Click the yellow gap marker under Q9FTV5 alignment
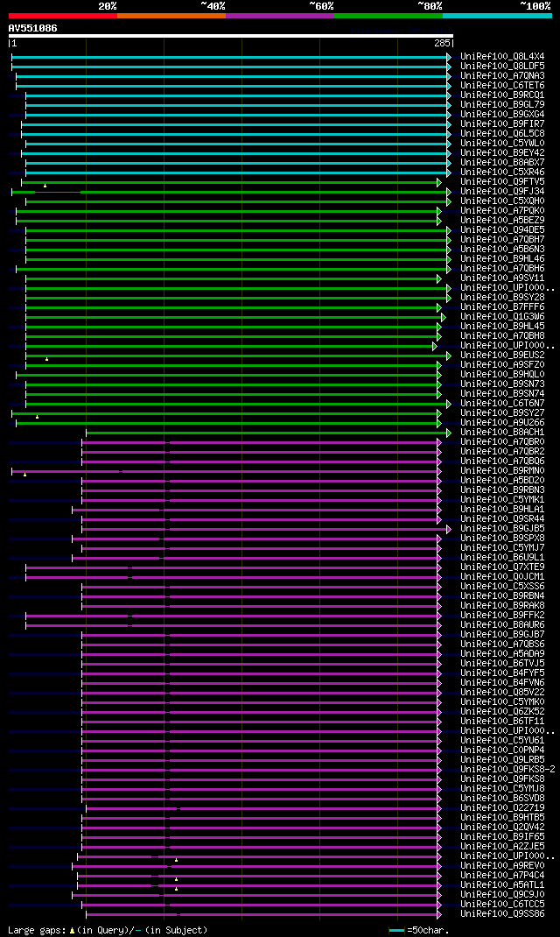This screenshot has height=937, width=560. (x=45, y=186)
